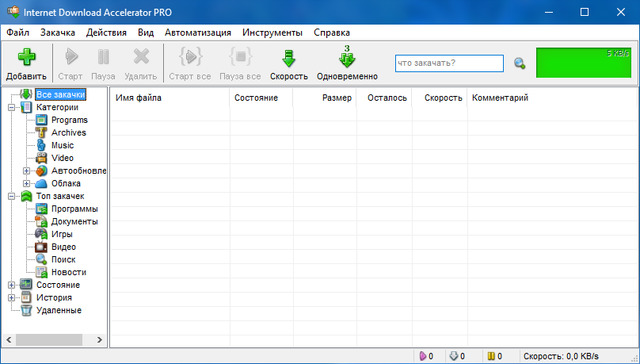640x364 pixels.
Task: Select the Состояние tree item label
Action: [58, 285]
